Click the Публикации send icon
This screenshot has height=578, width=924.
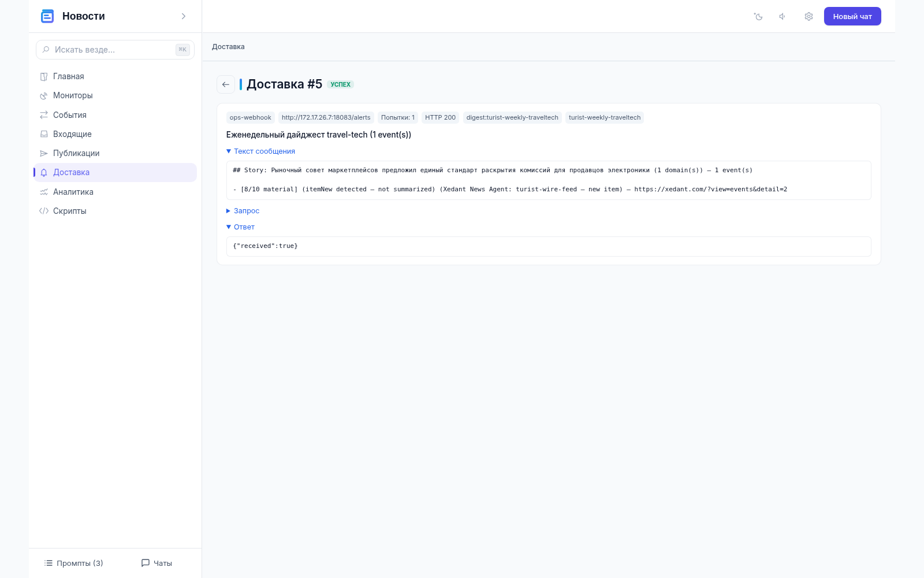[x=44, y=153]
